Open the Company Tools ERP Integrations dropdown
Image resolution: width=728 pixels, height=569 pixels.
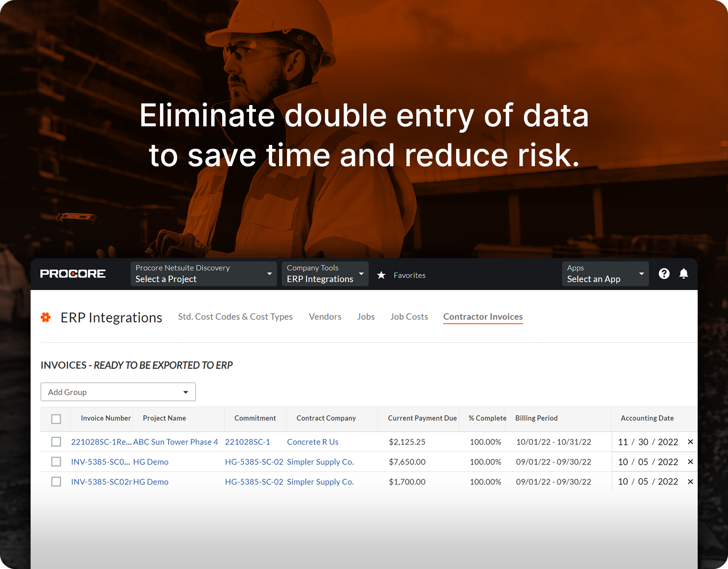(x=325, y=274)
